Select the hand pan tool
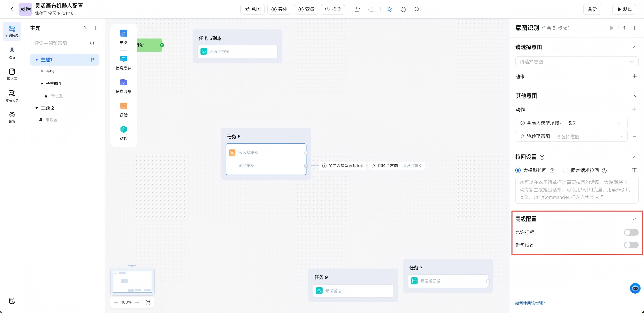The width and height of the screenshot is (644, 313). point(403,9)
